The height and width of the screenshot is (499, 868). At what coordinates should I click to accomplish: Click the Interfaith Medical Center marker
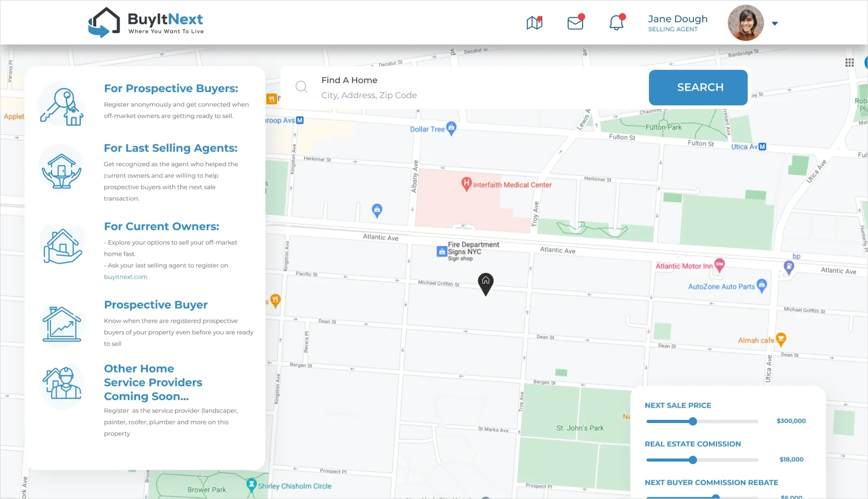click(466, 184)
